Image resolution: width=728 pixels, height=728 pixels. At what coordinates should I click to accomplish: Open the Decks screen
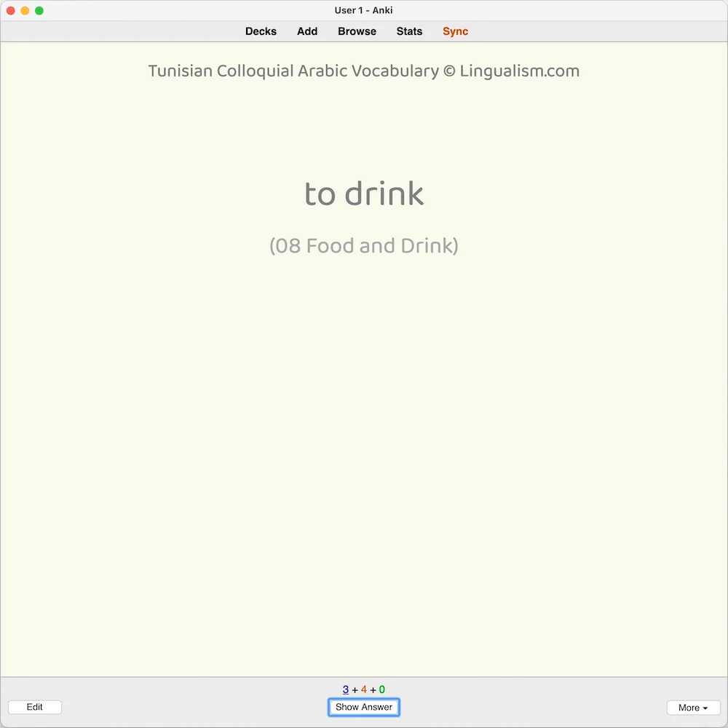coord(261,31)
